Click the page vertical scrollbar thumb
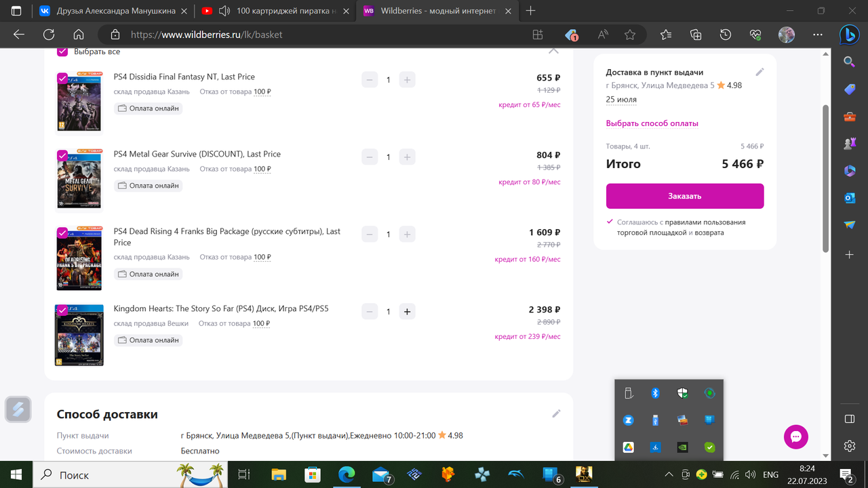This screenshot has width=868, height=488. tap(825, 178)
